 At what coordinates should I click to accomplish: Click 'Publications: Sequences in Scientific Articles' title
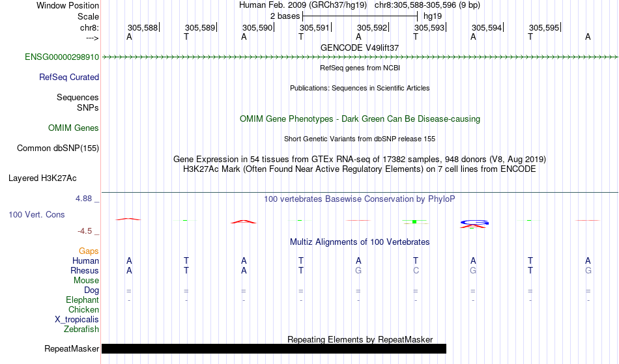click(360, 88)
